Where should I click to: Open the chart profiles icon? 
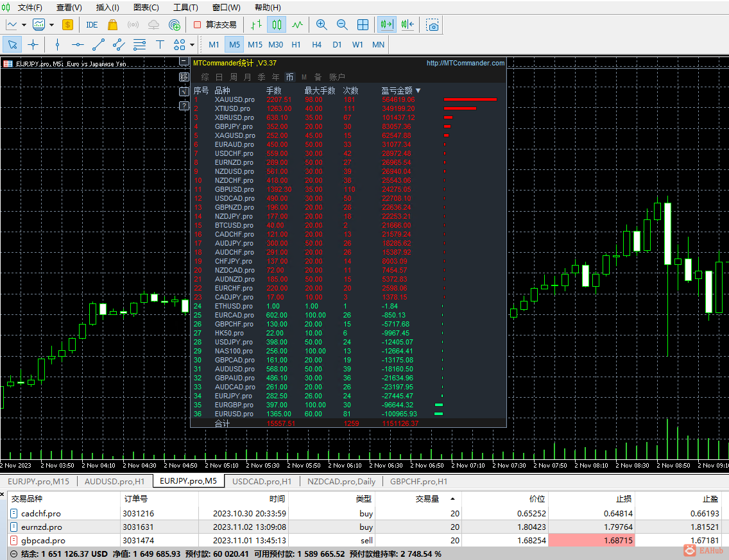(39, 24)
